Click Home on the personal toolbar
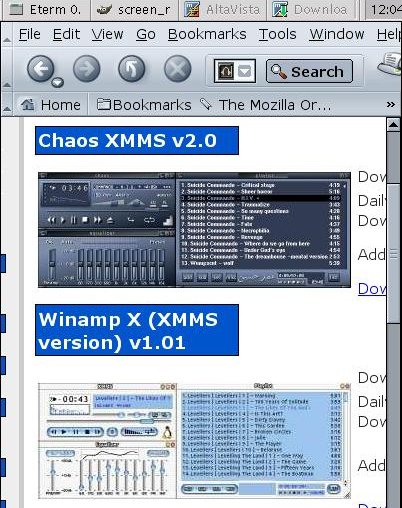This screenshot has height=508, width=402. [50, 105]
